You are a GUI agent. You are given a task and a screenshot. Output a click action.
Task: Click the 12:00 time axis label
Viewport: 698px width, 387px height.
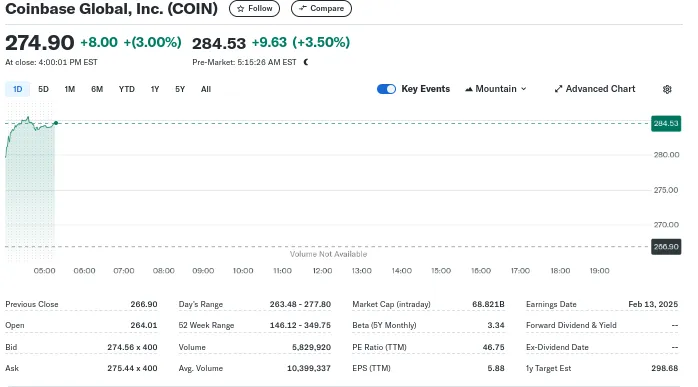click(322, 271)
